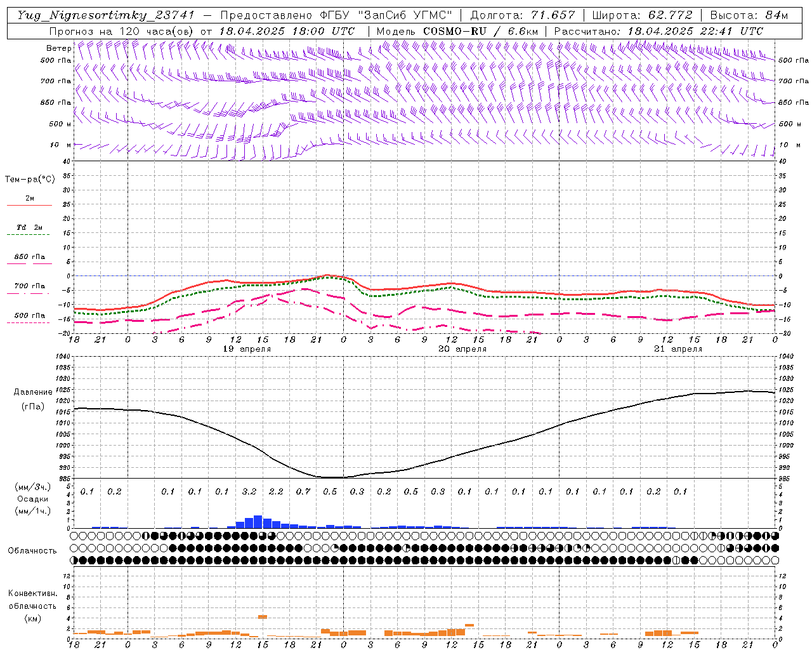Click the 0.7 precipitation total value

point(303,492)
